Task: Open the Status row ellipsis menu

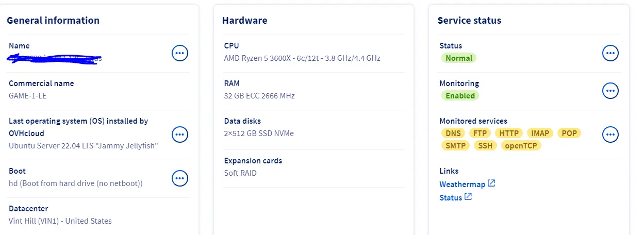Action: pos(610,53)
